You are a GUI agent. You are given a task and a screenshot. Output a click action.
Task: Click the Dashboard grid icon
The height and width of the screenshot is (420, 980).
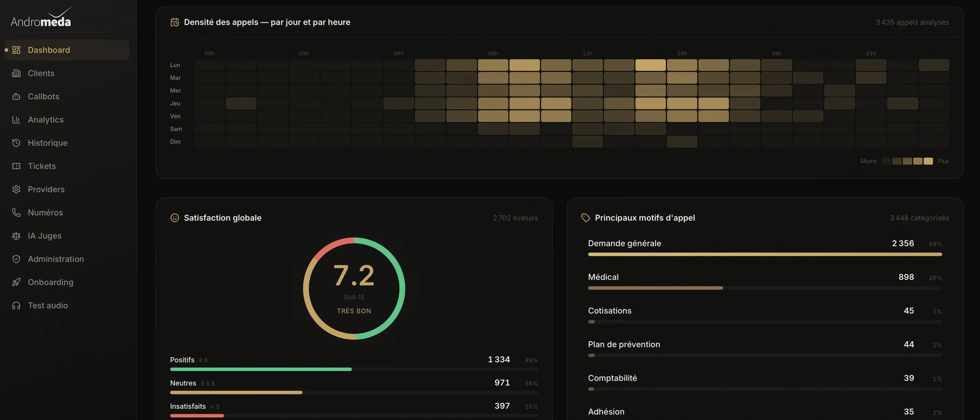coord(16,50)
